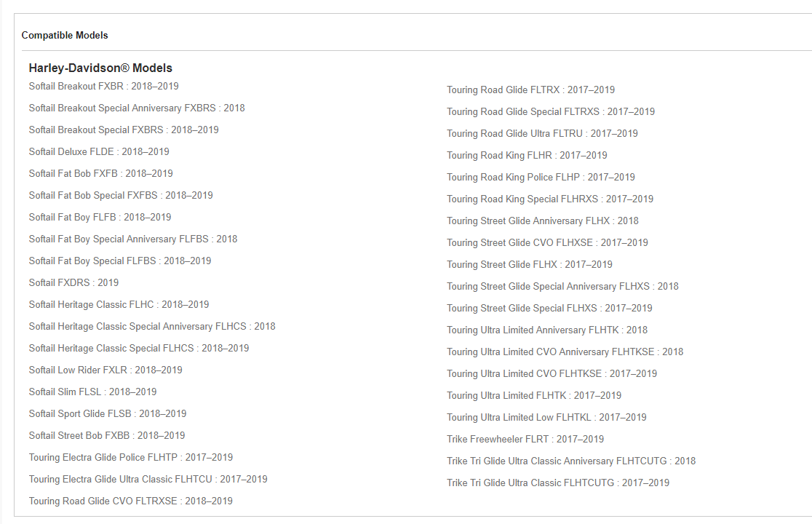Click Softail Fat Boy FLFB entry
Image resolution: width=812 pixels, height=524 pixels.
[100, 217]
